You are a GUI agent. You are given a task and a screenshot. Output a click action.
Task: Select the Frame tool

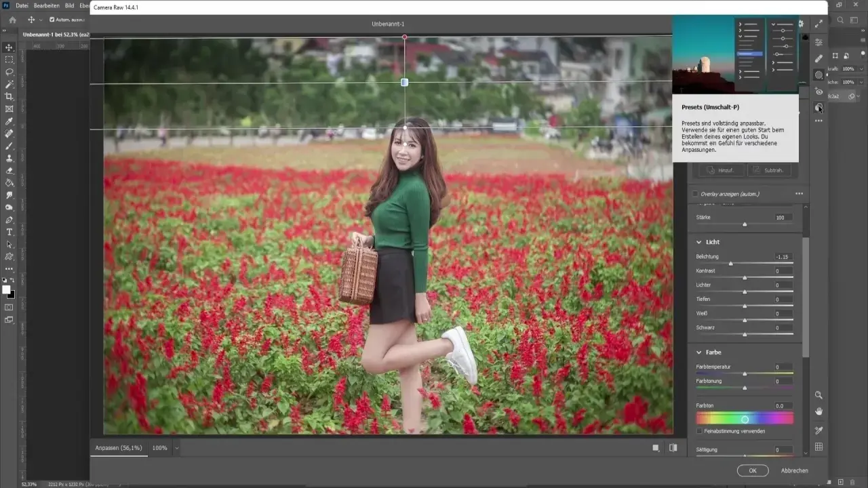pos(9,108)
